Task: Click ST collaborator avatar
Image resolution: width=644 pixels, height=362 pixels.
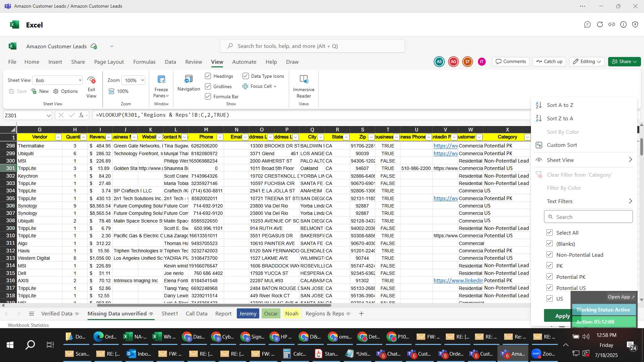Action: pyautogui.click(x=468, y=61)
